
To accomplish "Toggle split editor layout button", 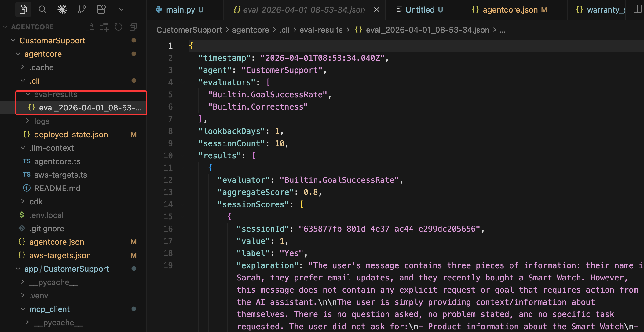I will [637, 9].
